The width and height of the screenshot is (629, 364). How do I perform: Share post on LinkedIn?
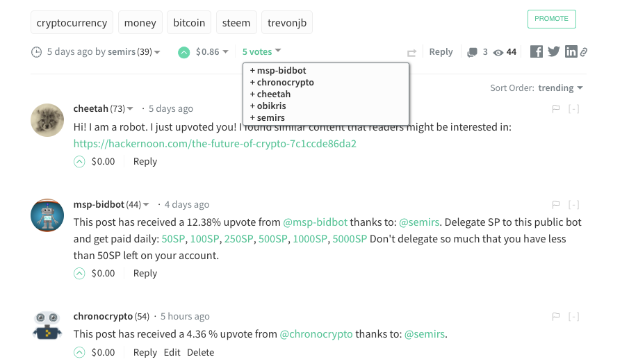click(571, 51)
